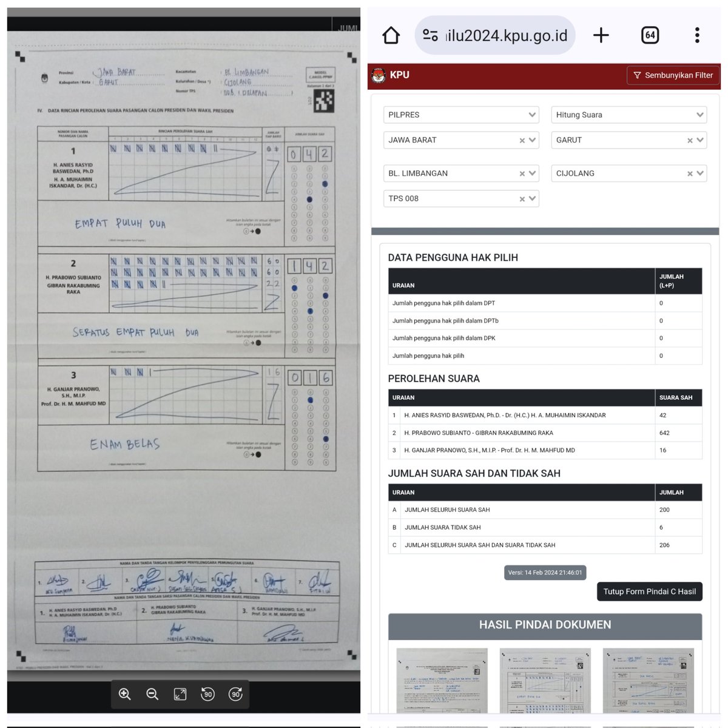The width and height of the screenshot is (728, 728).
Task: Open the Hitung Suara dropdown
Action: [629, 115]
